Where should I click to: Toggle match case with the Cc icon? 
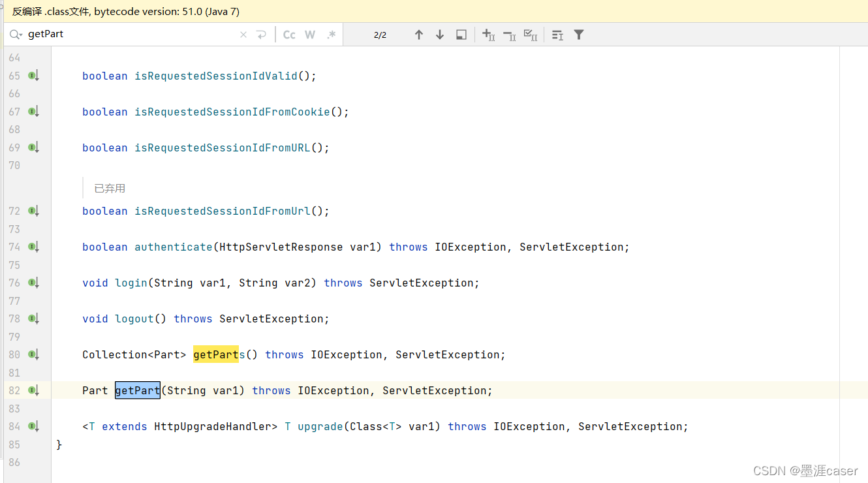(x=289, y=34)
